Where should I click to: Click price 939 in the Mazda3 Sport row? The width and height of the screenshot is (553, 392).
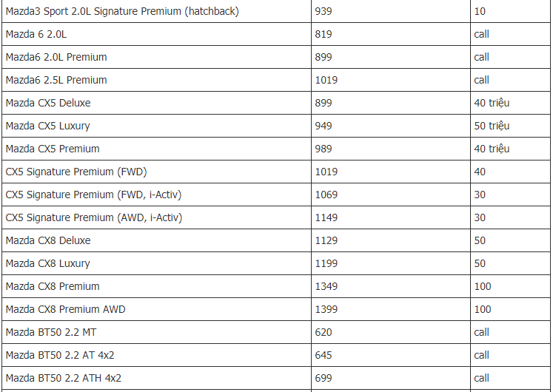[324, 11]
